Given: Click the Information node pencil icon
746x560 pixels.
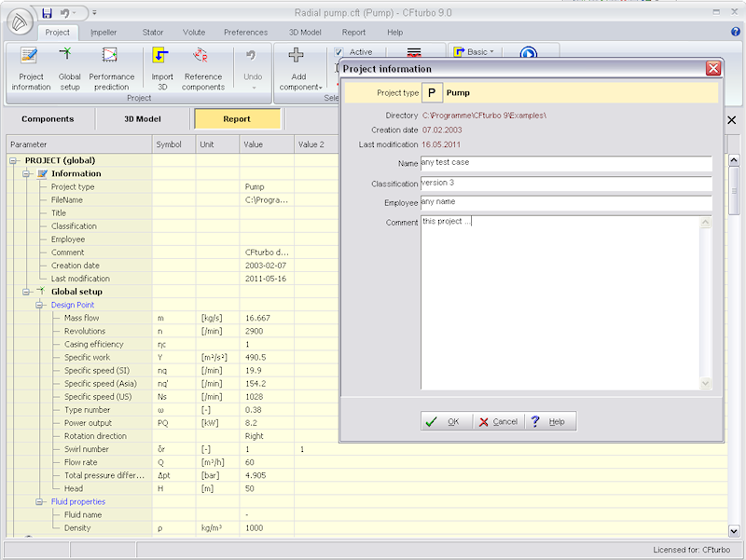Looking at the screenshot, I should click(x=43, y=173).
